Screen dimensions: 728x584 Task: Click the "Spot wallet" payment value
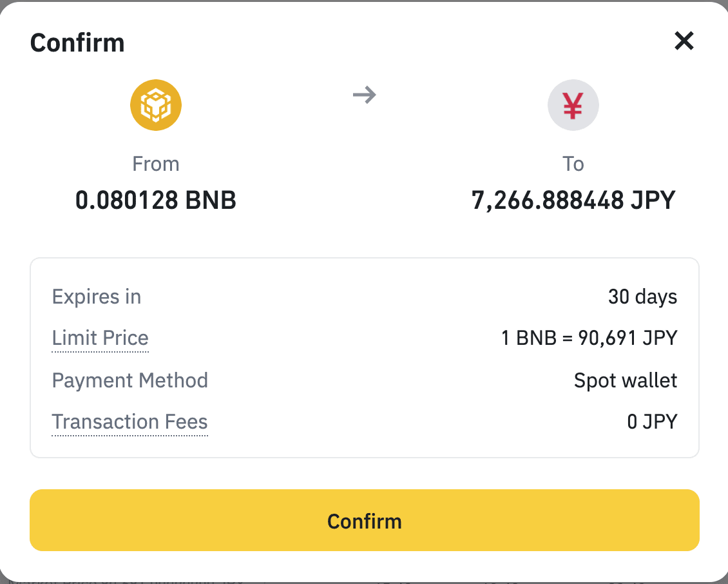pos(625,380)
